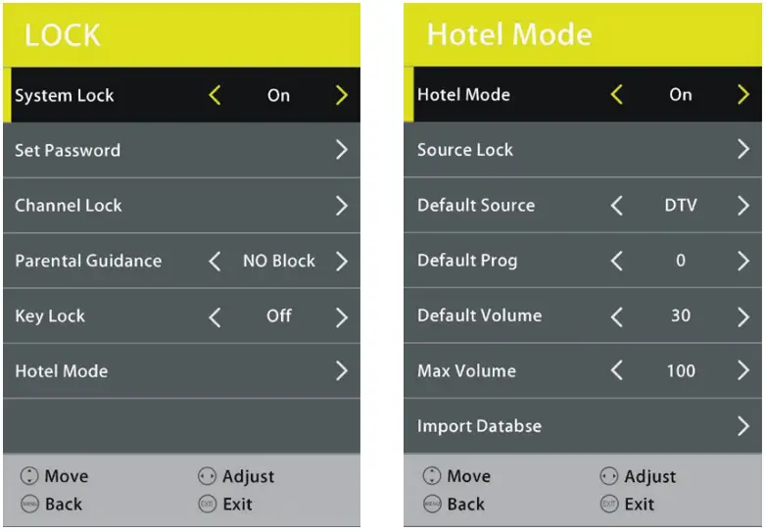Click the Adjust icon in LOCK menu
The image size is (766, 532).
pyautogui.click(x=206, y=477)
